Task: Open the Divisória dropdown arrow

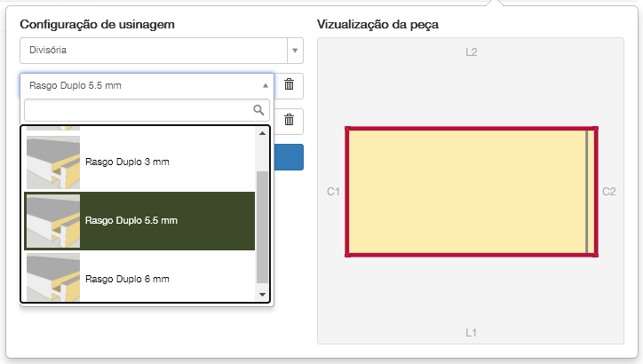Action: pyautogui.click(x=295, y=51)
